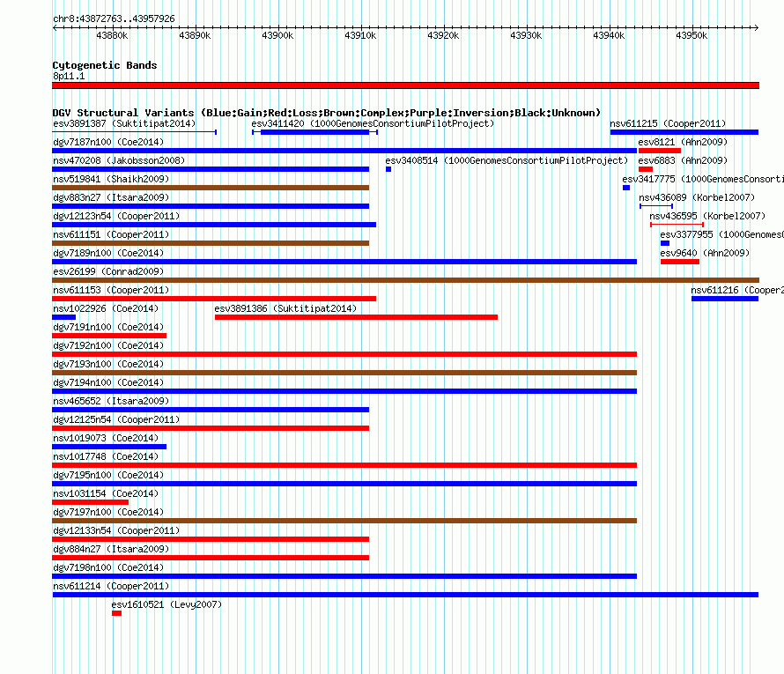This screenshot has width=784, height=674.
Task: Select dgv7193n100 (Coe2014) label
Action: pos(108,364)
